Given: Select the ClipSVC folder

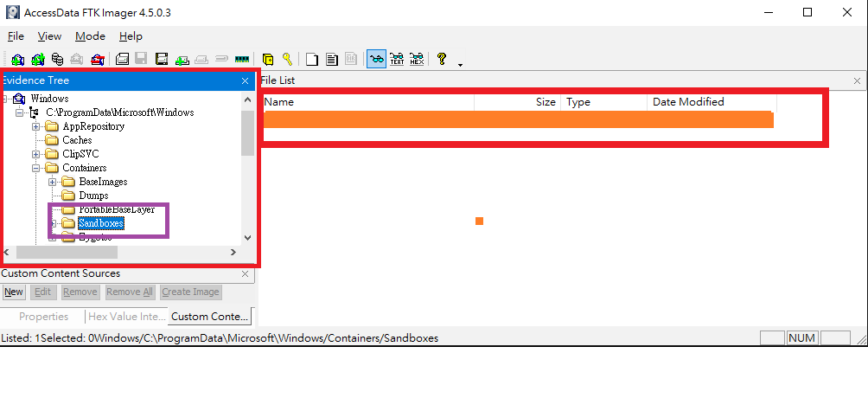Looking at the screenshot, I should click(80, 154).
